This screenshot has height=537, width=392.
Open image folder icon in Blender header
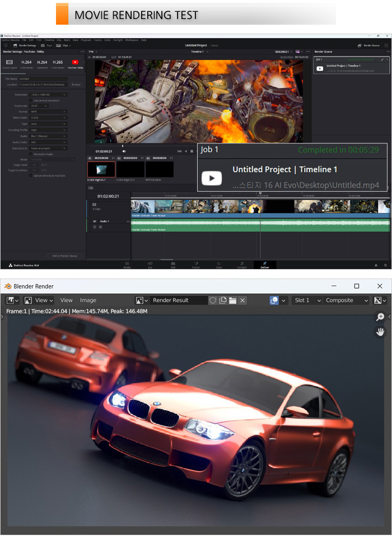pyautogui.click(x=232, y=300)
